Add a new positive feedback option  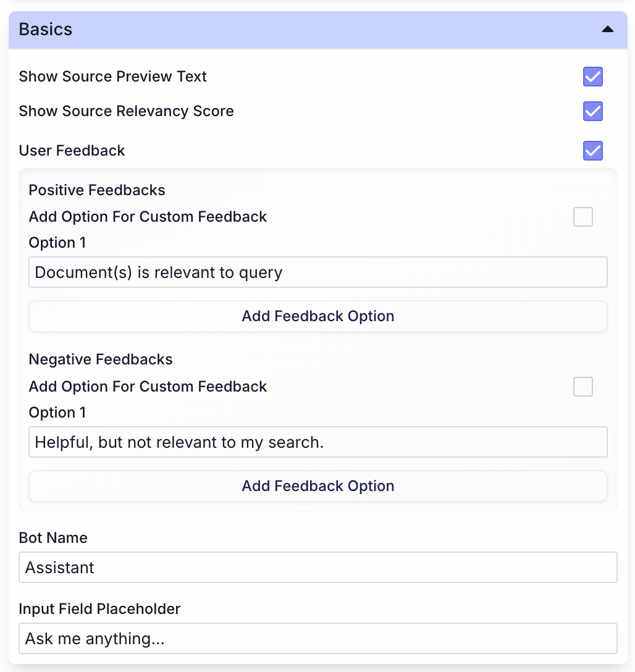317,316
